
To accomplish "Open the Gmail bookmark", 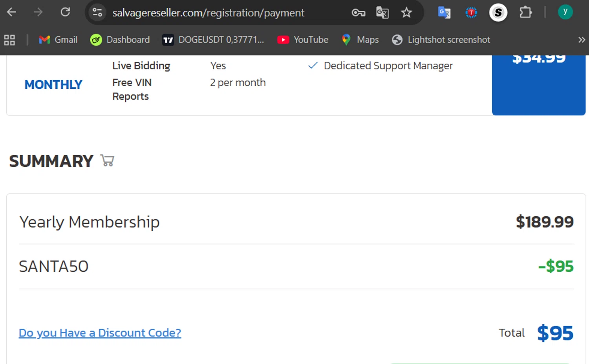I will [58, 40].
